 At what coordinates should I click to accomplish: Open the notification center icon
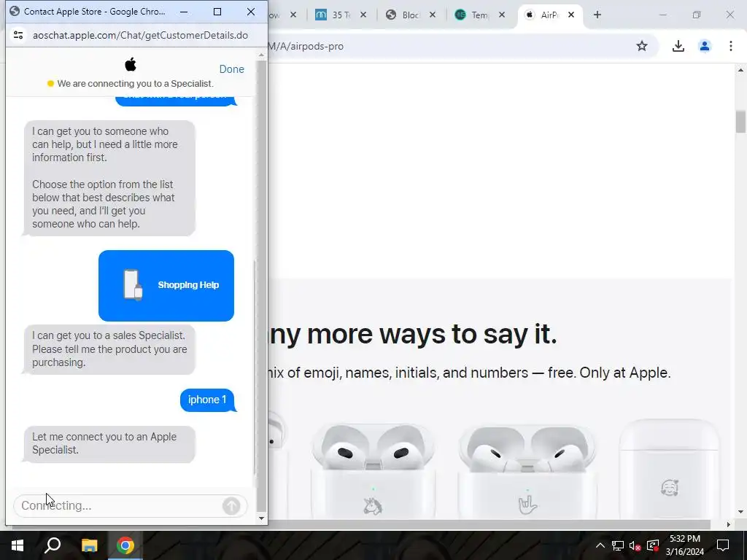click(x=723, y=545)
